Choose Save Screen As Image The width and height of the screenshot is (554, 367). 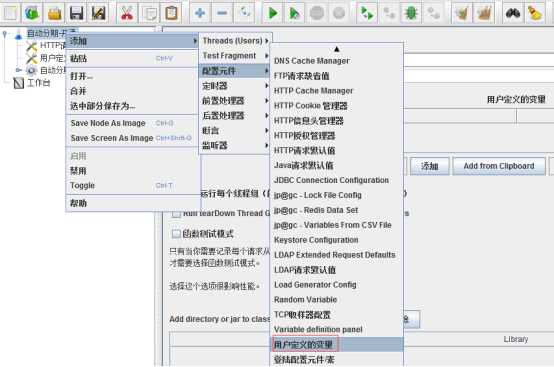[x=132, y=138]
